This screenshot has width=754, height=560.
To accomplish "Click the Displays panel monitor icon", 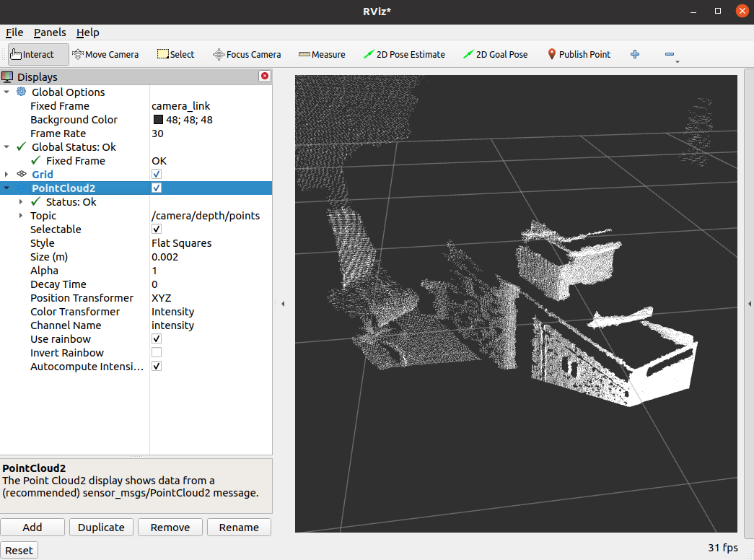I will click(7, 77).
